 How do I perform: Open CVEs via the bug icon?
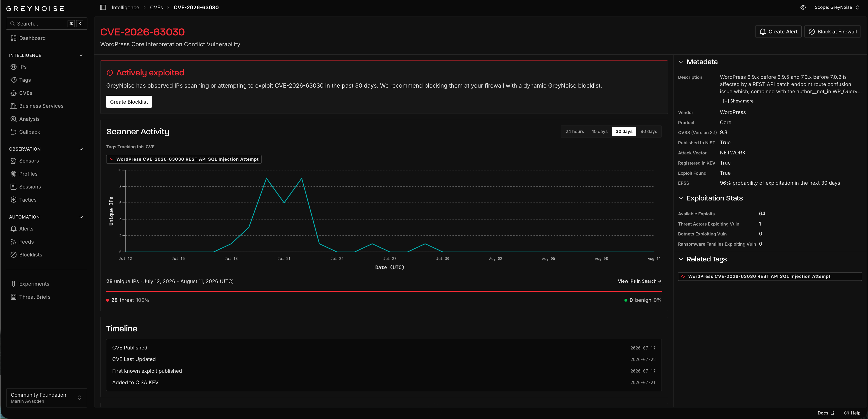coord(14,93)
